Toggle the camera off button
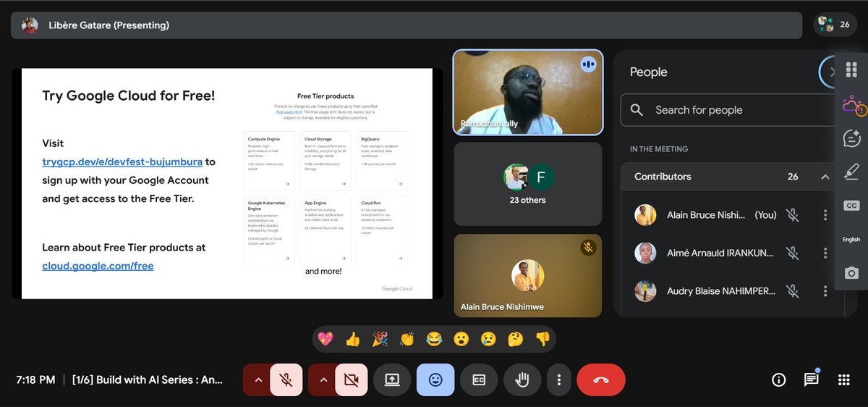 point(352,379)
